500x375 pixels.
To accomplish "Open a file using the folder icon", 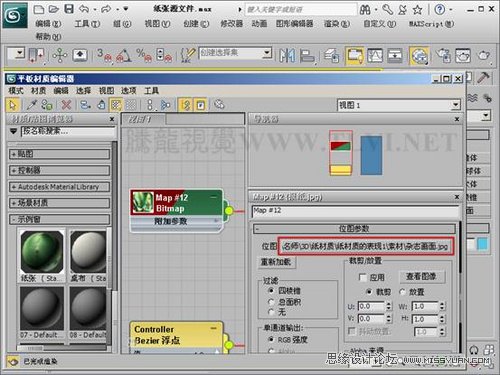I will point(53,9).
